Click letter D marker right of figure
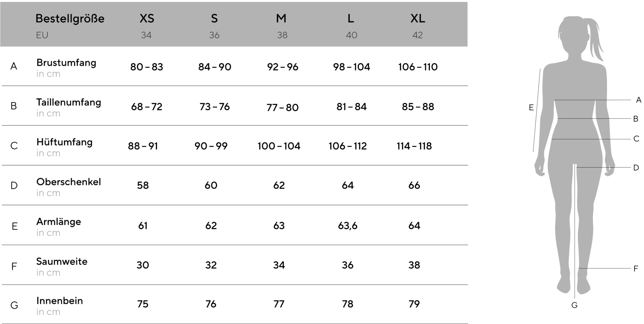This screenshot has width=644, height=324. pyautogui.click(x=636, y=167)
